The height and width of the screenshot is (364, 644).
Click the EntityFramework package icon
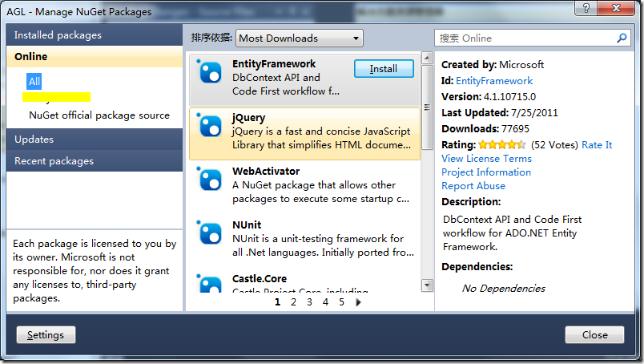coord(210,72)
